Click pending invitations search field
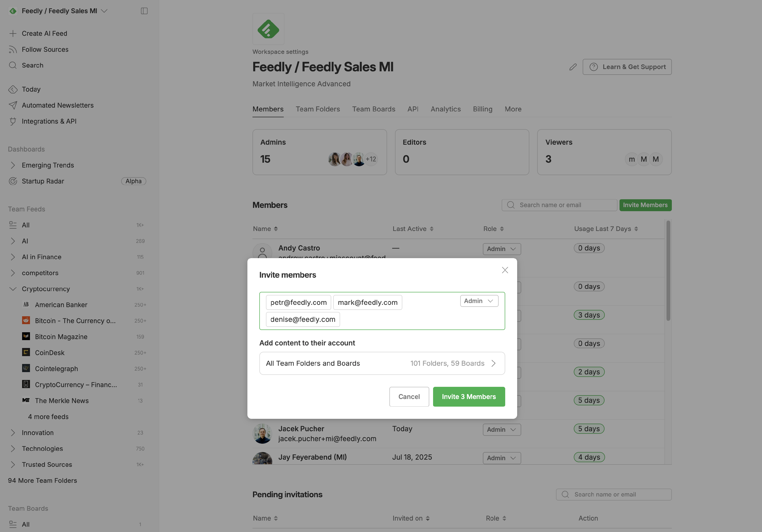Image resolution: width=762 pixels, height=532 pixels. point(614,494)
